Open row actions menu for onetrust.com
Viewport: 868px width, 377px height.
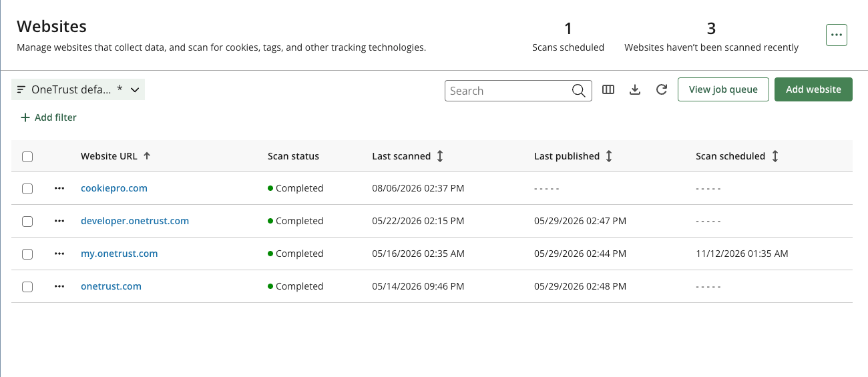pyautogui.click(x=59, y=286)
